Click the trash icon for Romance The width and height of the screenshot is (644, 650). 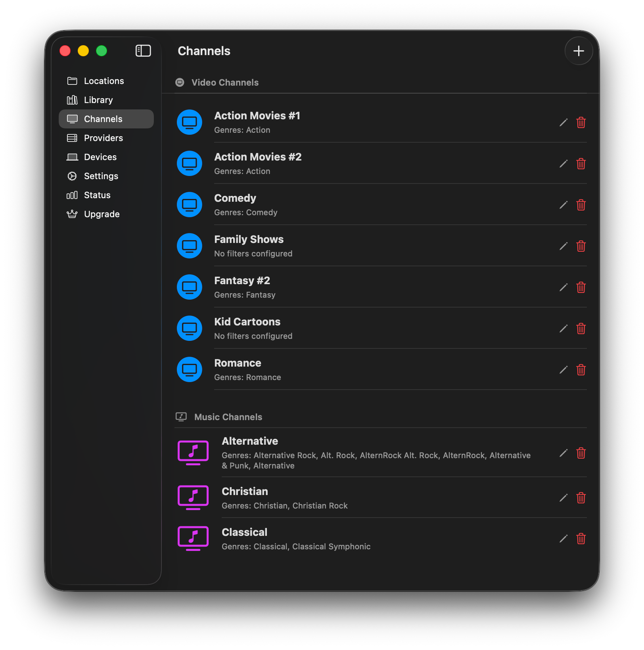581,370
